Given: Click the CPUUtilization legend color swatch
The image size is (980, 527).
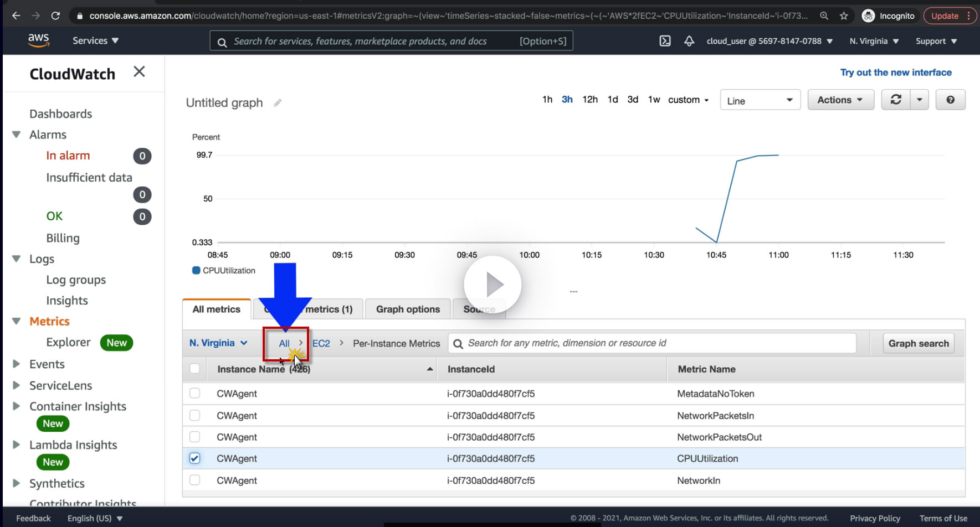Looking at the screenshot, I should tap(196, 271).
